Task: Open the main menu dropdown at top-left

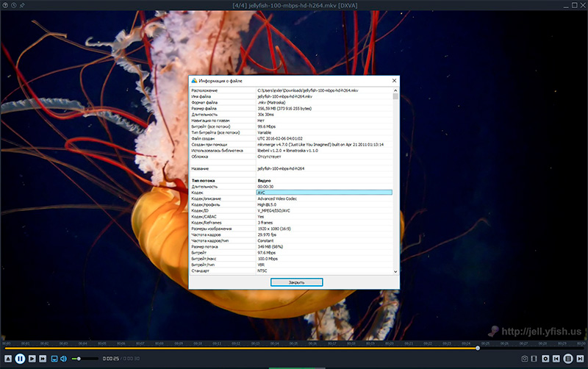Action: click(6, 5)
